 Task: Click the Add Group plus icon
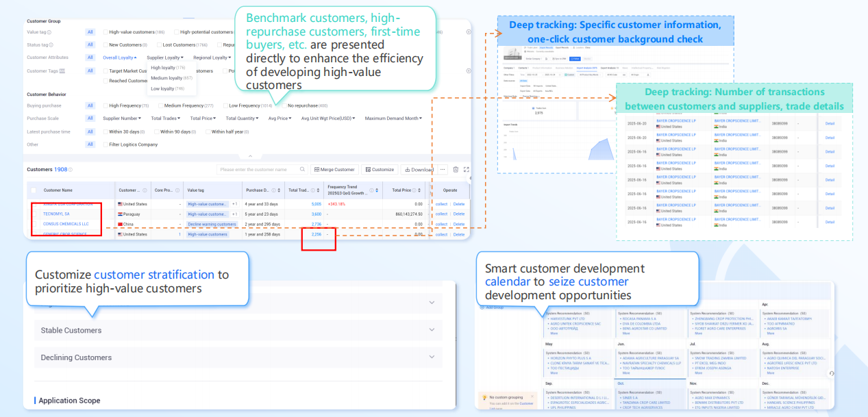pos(481,307)
